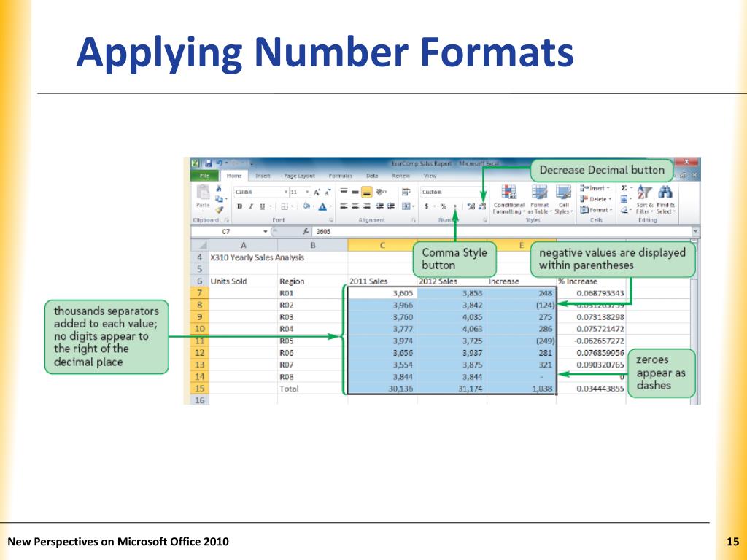Viewport: 747px width, 560px height.
Task: Click the Increase Indent icon
Action: pyautogui.click(x=391, y=206)
